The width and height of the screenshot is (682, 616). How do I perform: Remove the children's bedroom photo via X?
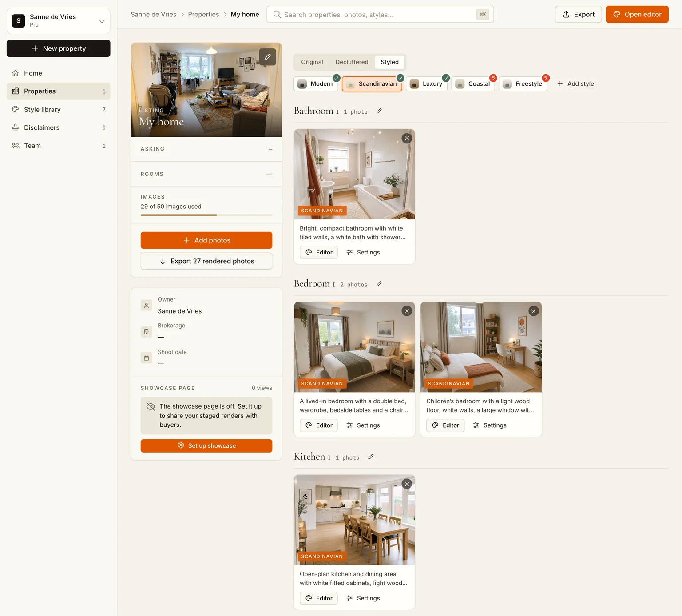coord(534,311)
